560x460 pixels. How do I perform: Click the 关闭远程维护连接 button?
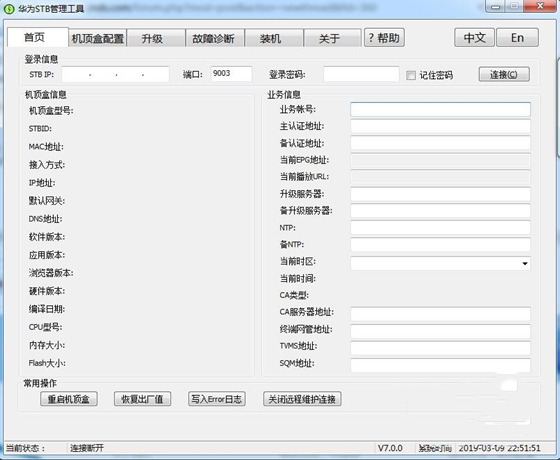(302, 399)
